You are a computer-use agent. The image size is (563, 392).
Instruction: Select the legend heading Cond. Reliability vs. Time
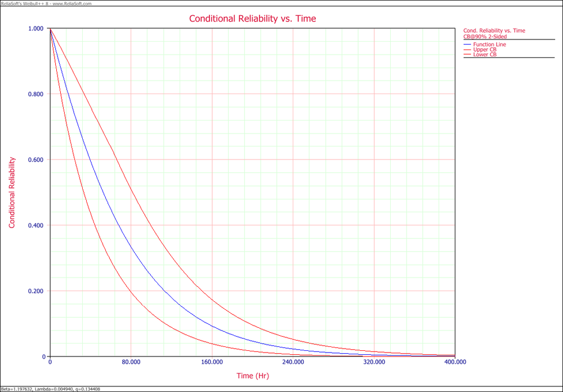click(494, 30)
